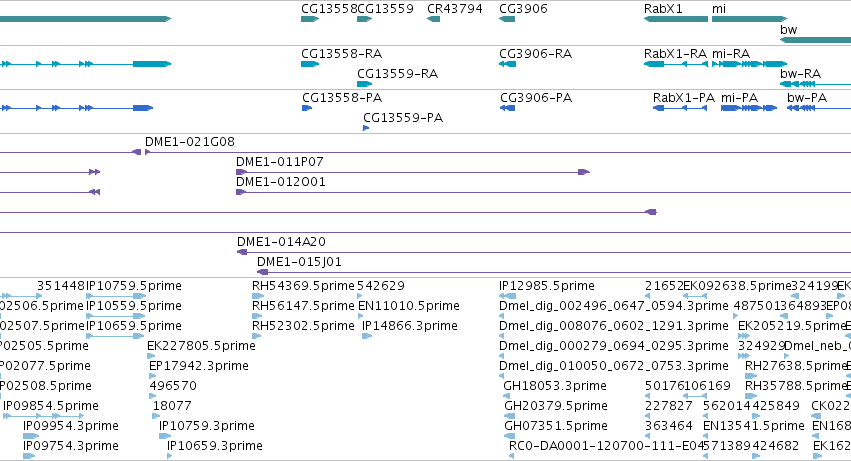Click the DME1-015J01 clone label
The height and width of the screenshot is (461, 851).
300,262
